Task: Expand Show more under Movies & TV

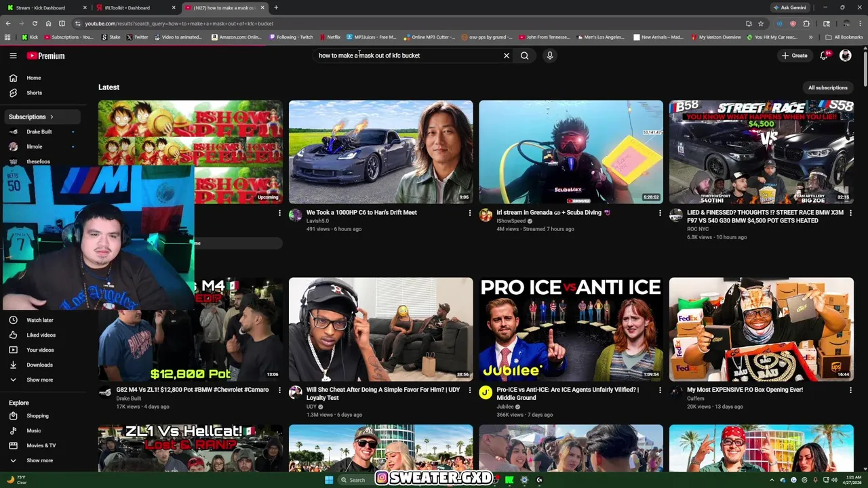Action: coord(41,460)
